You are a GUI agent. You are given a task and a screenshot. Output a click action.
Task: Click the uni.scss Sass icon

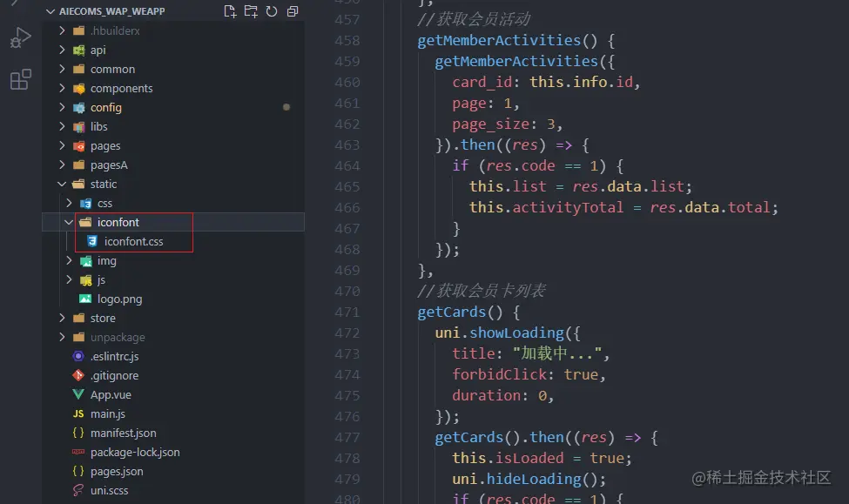click(78, 490)
